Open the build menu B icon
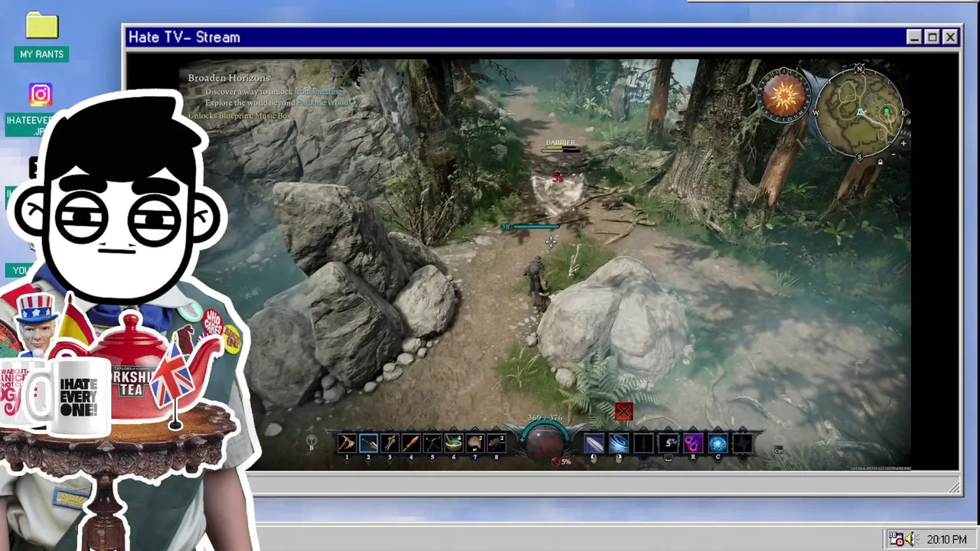The height and width of the screenshot is (551, 980). (x=312, y=442)
